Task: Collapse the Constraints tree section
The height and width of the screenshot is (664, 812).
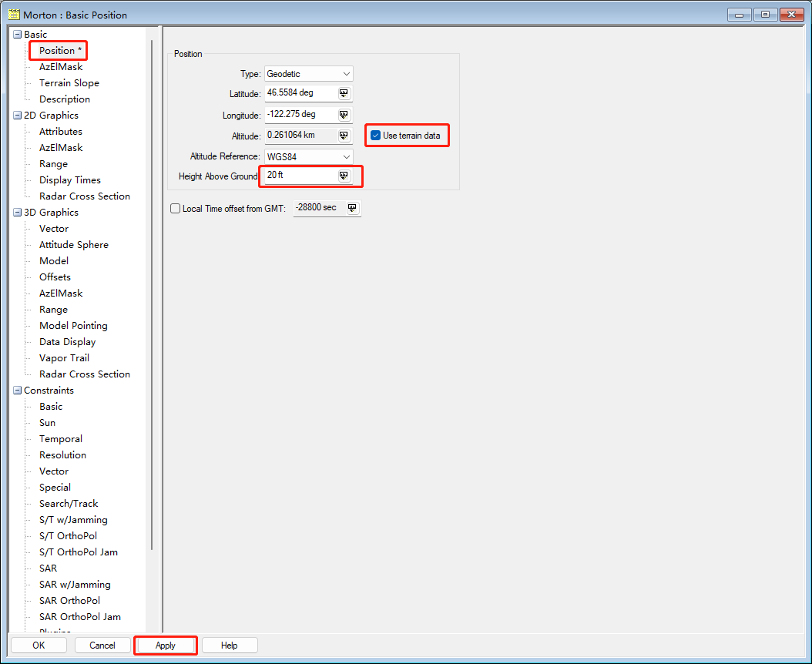Action: coord(17,390)
